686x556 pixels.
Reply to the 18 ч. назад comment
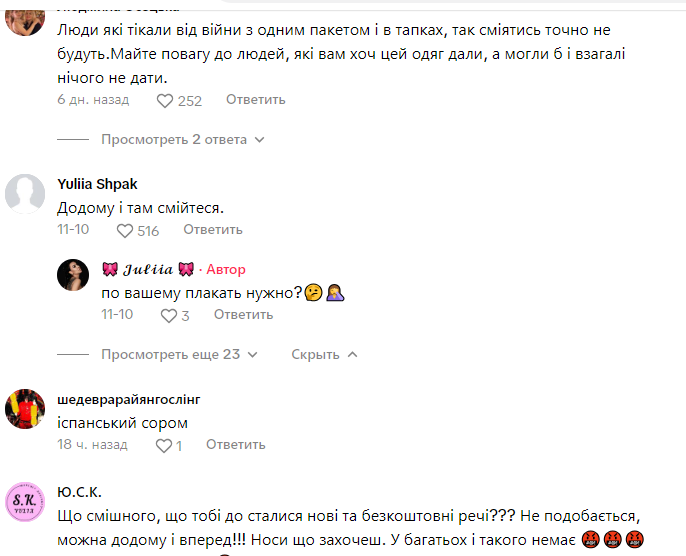click(235, 444)
